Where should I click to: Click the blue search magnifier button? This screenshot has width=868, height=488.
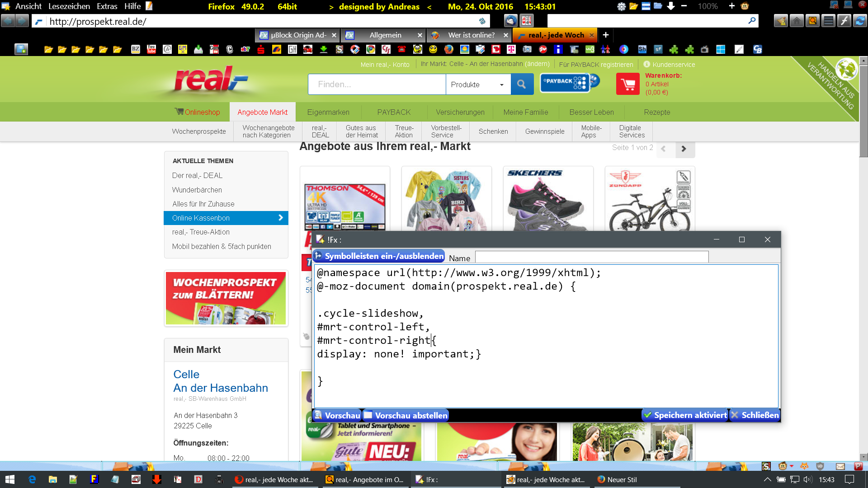coord(522,84)
